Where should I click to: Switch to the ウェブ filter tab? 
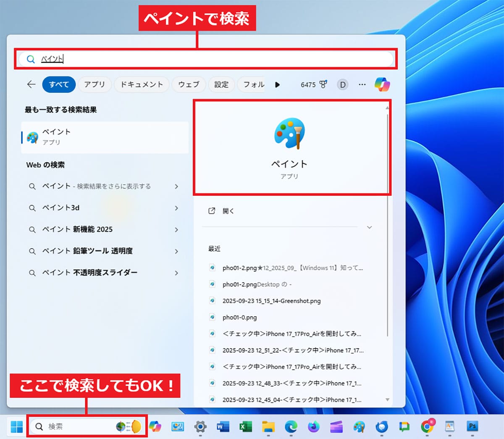coord(189,84)
